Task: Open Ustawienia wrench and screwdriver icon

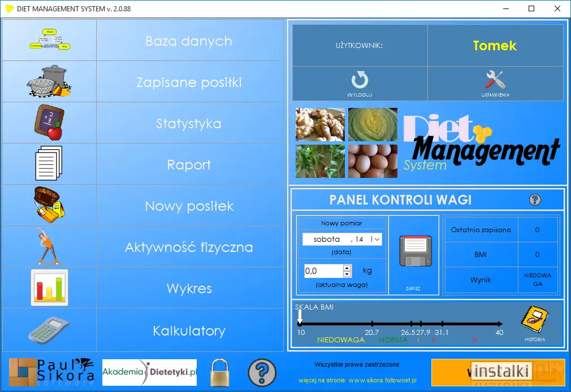Action: tap(495, 80)
